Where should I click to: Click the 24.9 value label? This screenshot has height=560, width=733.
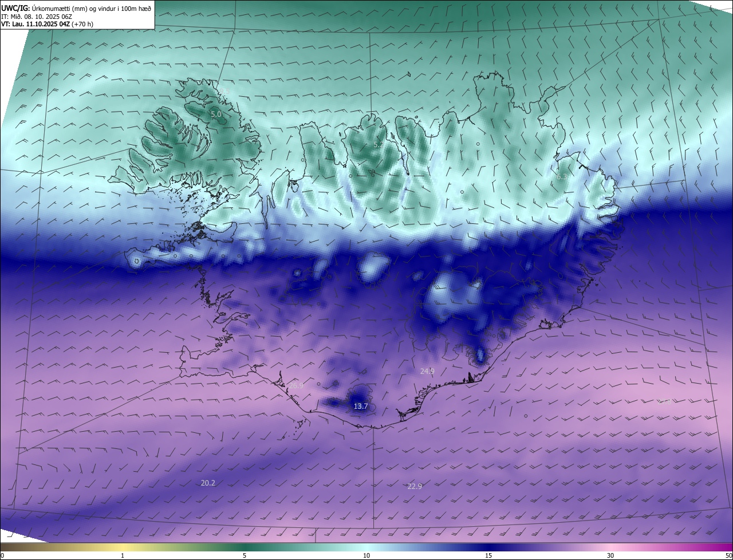point(427,371)
